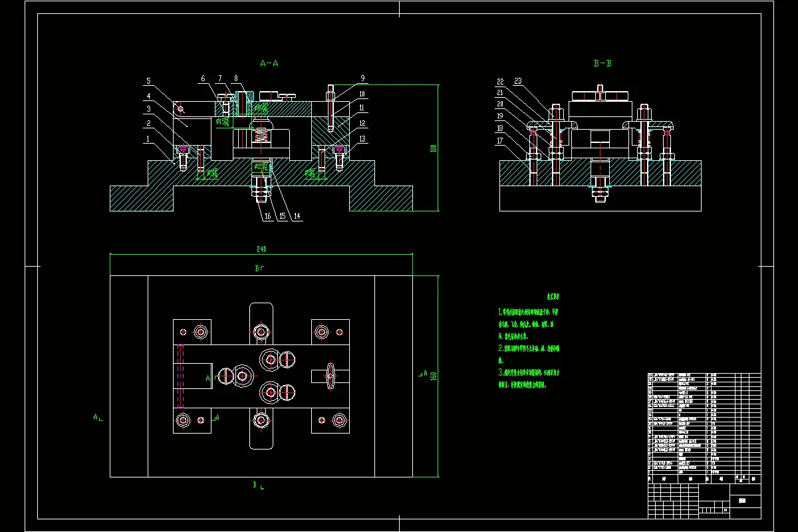Select part callout number '15'
This screenshot has width=798, height=532.
[x=282, y=216]
